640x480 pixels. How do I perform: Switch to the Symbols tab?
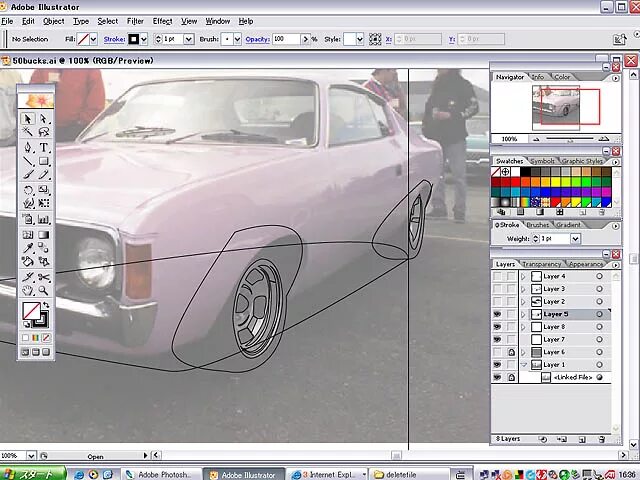[542, 161]
